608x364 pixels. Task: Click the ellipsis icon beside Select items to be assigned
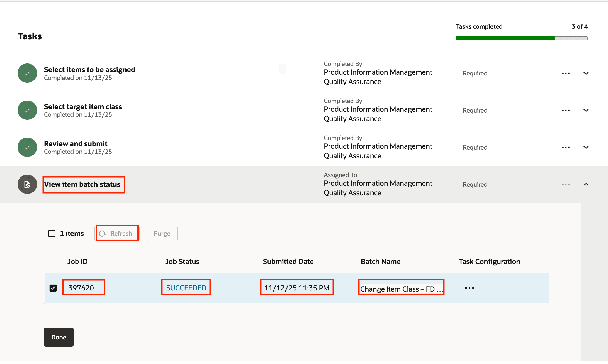point(566,73)
